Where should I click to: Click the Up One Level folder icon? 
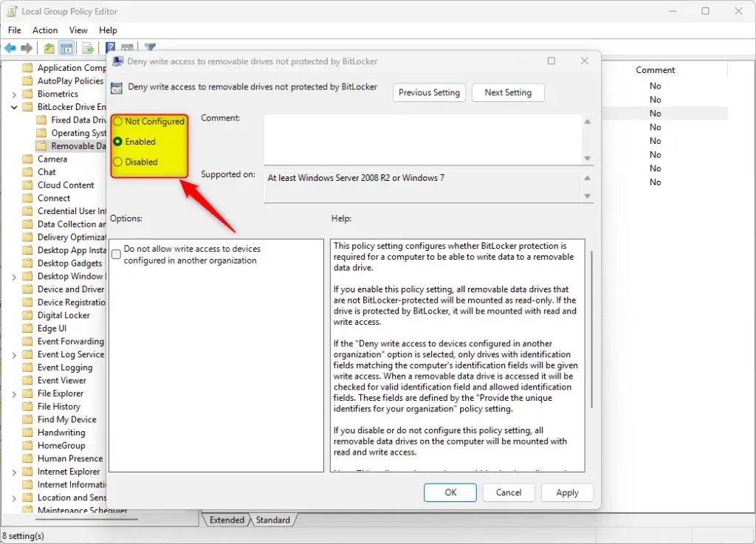(x=49, y=48)
